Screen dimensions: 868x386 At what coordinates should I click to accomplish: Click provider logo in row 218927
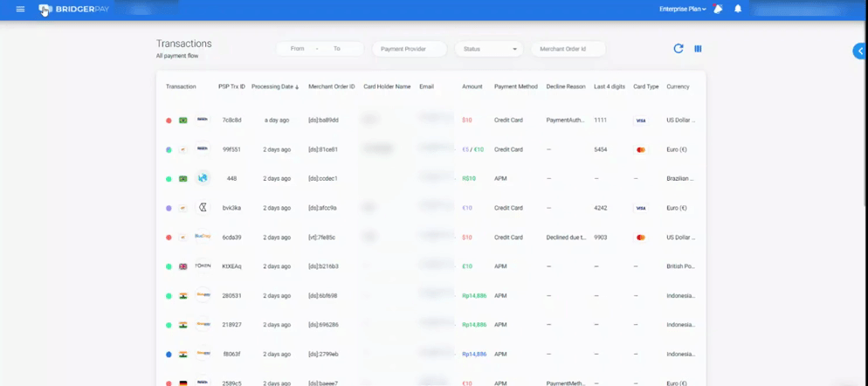click(203, 325)
